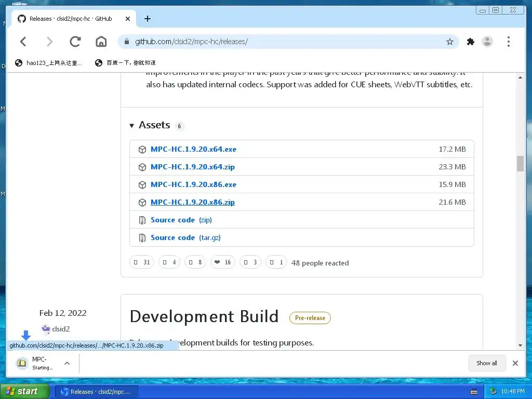Click the Feb 12, 2022 date
Image resolution: width=532 pixels, height=399 pixels.
63,313
